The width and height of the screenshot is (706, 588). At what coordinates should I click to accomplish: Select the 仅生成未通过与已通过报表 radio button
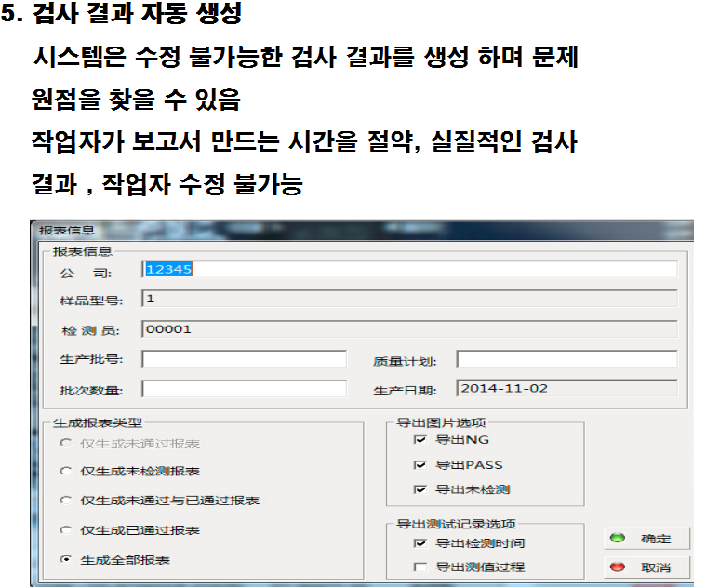click(x=66, y=501)
